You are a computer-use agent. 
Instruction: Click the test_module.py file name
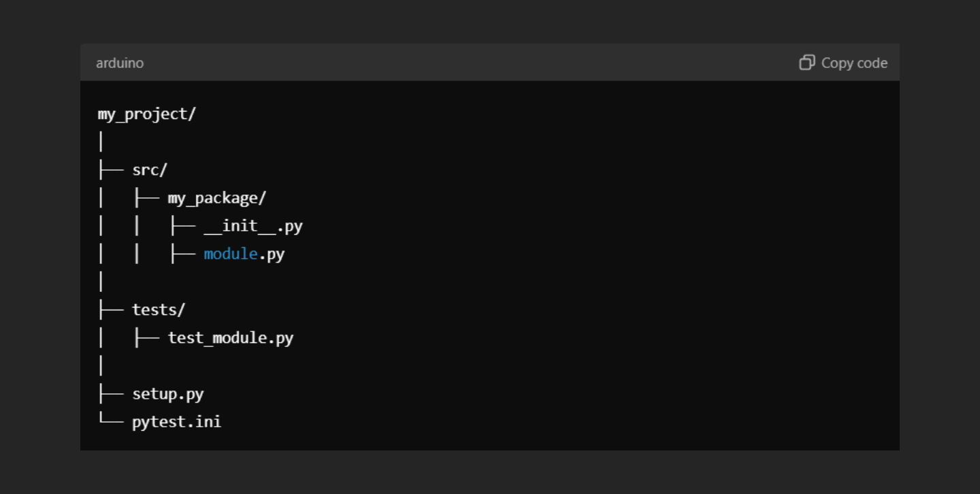tap(231, 338)
